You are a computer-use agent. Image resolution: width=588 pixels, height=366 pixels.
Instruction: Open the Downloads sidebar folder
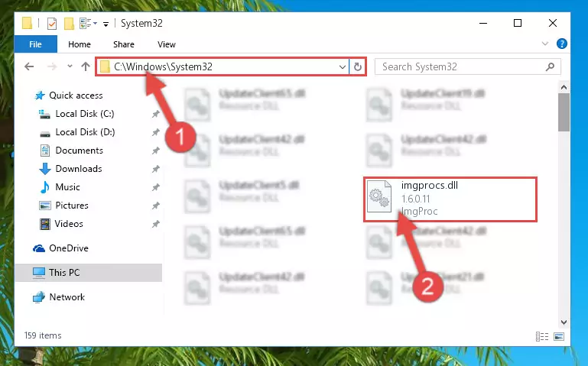(79, 169)
